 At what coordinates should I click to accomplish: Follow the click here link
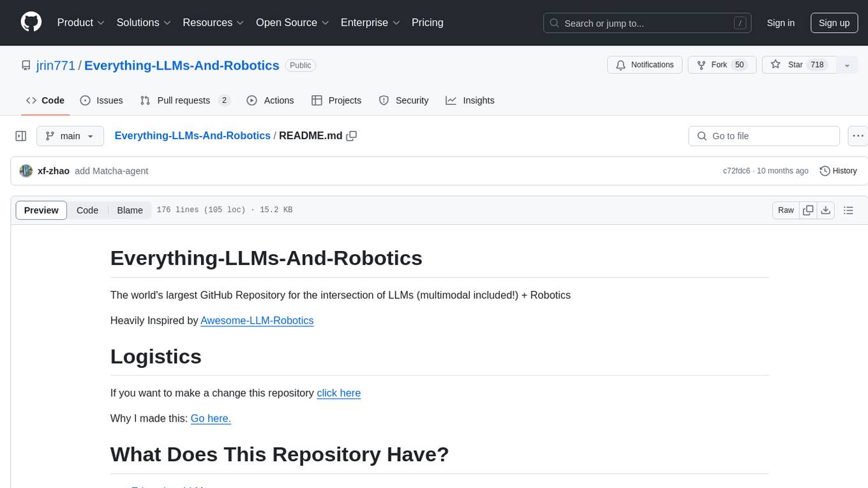pyautogui.click(x=339, y=393)
